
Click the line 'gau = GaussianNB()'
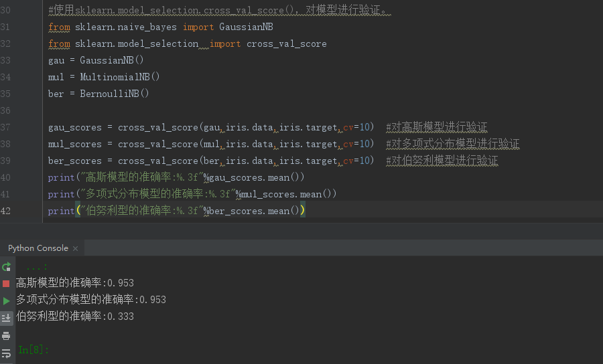click(x=96, y=60)
